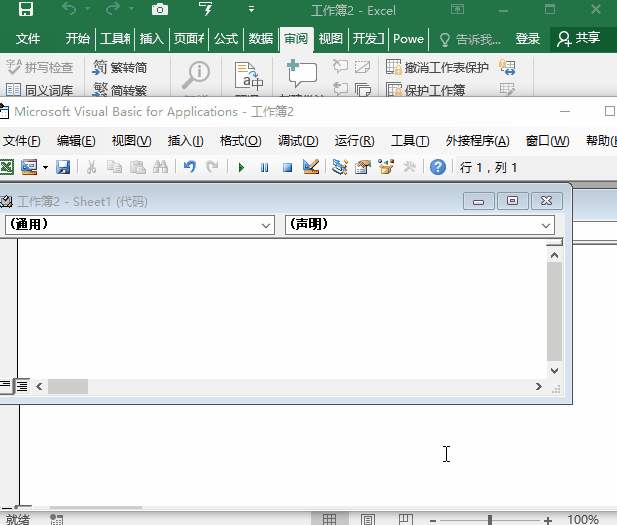Click the cut scissors icon
This screenshot has height=525, width=617.
[x=91, y=167]
